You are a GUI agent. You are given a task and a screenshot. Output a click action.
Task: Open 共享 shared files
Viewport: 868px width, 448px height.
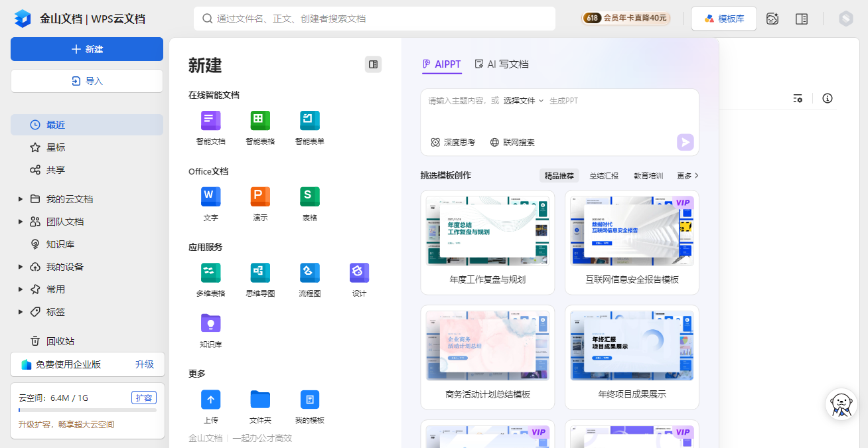pyautogui.click(x=87, y=170)
